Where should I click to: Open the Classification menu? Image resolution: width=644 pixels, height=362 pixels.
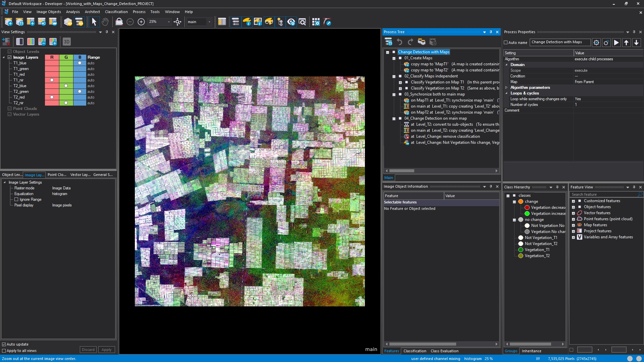[x=116, y=12]
